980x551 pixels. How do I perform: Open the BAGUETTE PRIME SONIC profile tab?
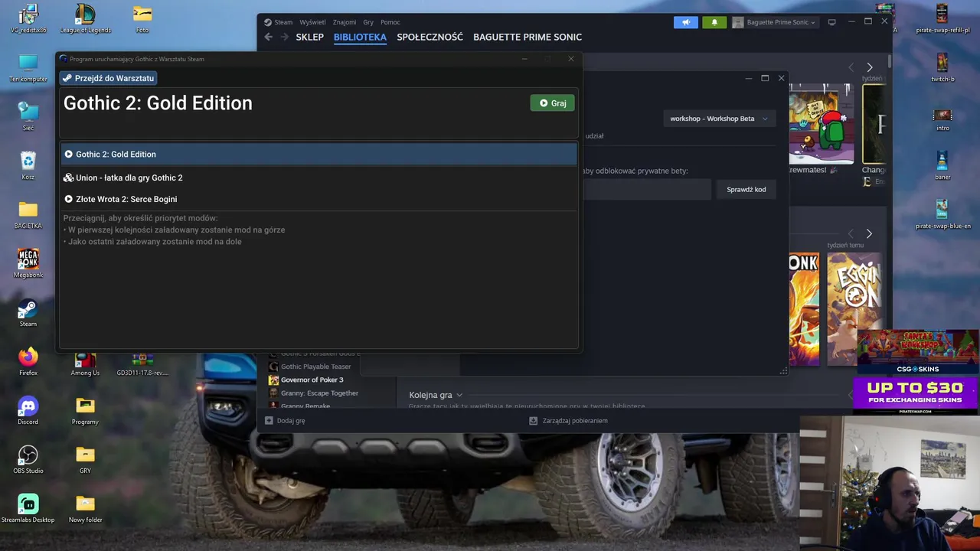pyautogui.click(x=528, y=37)
